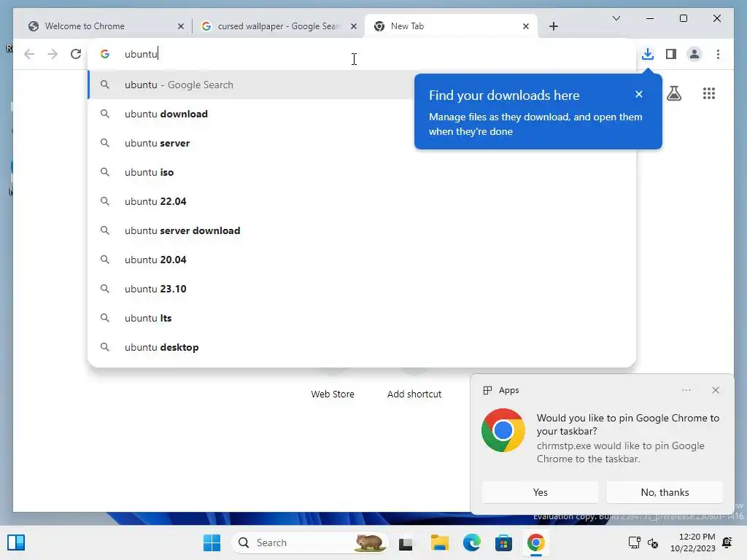Close the 'cursed wallpaper' tab
747x560 pixels.
click(354, 26)
